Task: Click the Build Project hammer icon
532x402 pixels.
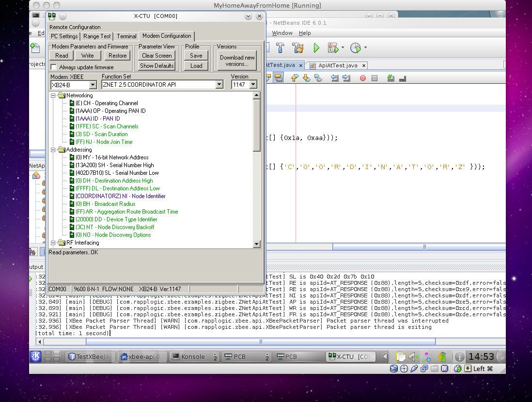Action: (x=280, y=47)
